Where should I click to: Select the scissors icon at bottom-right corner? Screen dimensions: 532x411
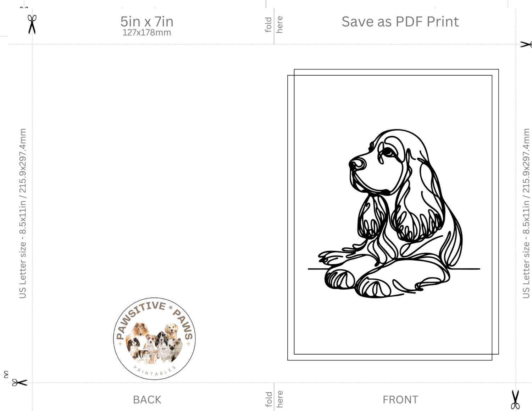point(515,399)
